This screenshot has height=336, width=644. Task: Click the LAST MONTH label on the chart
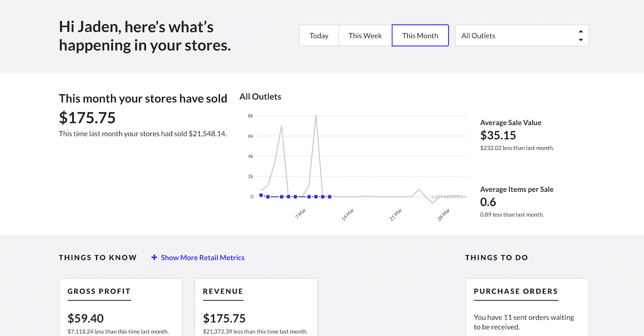point(447,197)
